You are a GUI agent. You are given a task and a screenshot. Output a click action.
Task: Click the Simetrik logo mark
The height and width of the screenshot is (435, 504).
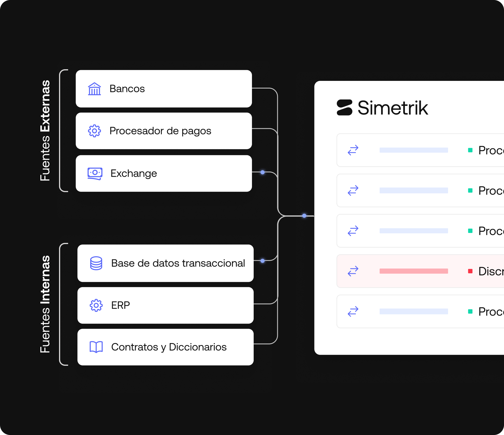(345, 108)
